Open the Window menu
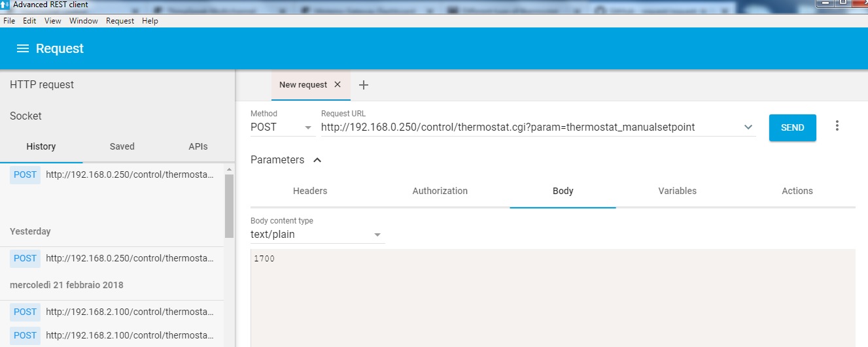868x347 pixels. tap(84, 21)
